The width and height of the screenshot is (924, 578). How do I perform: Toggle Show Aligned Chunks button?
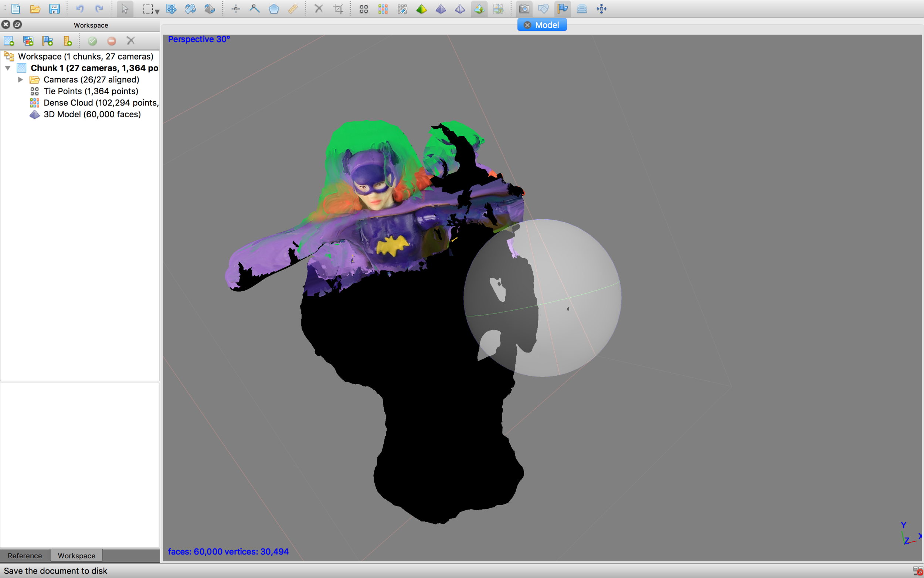(582, 9)
